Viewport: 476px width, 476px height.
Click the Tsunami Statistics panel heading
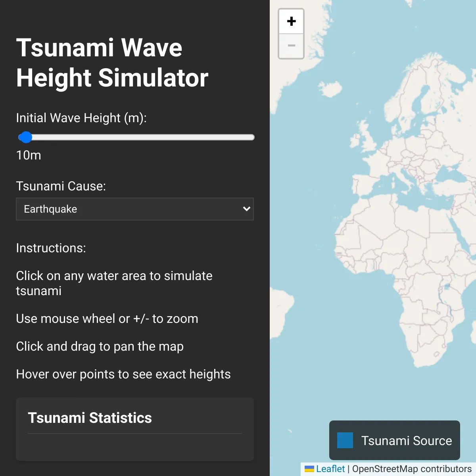coord(90,418)
